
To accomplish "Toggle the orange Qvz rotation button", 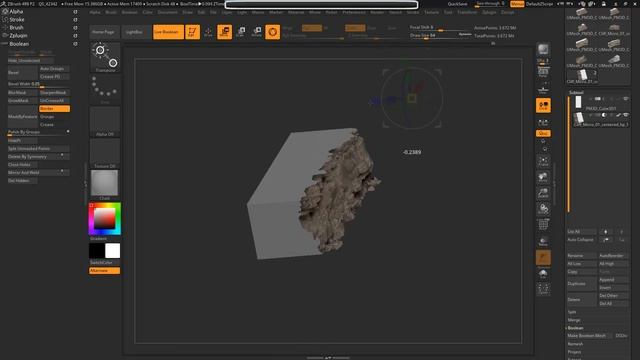I will 543,133.
